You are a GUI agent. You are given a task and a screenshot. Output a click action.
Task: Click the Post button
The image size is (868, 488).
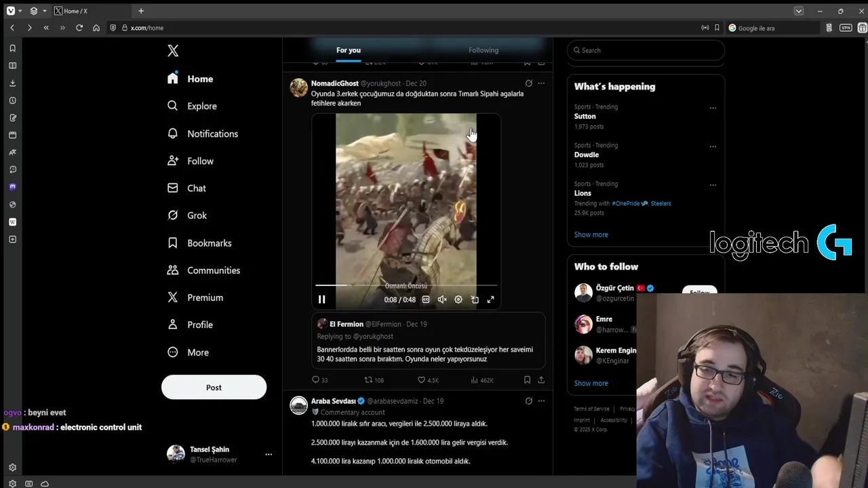[214, 388]
